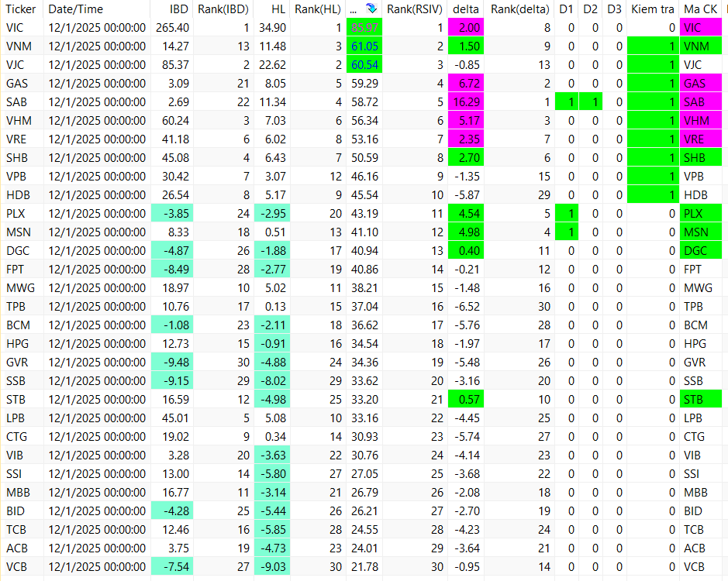
Task: Click the Date/Time cell in LPB row
Action: [x=97, y=418]
